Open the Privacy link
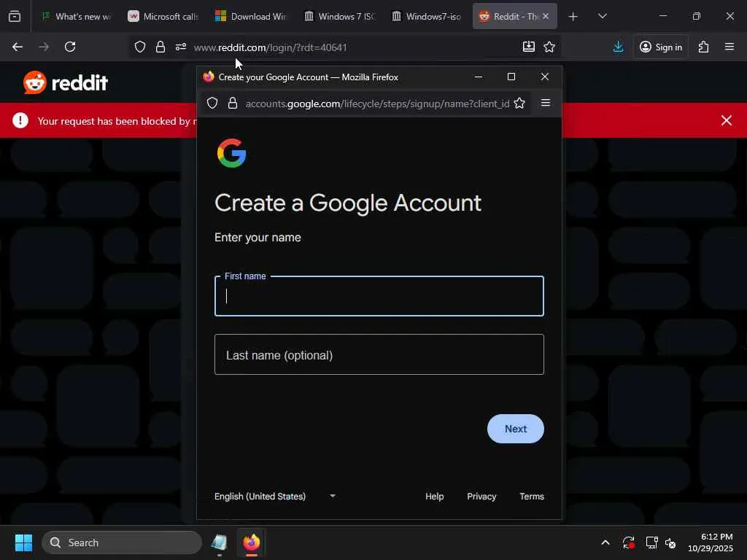Screen dimensions: 747x560 pos(481,496)
